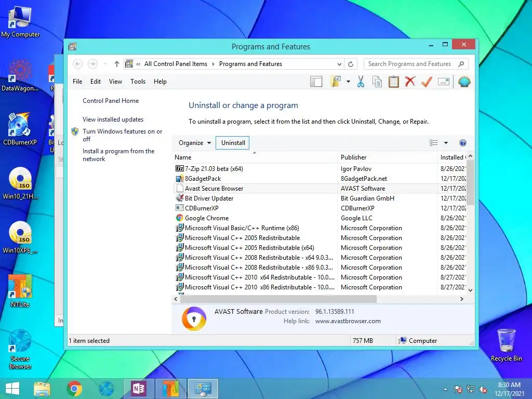Select Bit Driver Updater row

[x=320, y=198]
